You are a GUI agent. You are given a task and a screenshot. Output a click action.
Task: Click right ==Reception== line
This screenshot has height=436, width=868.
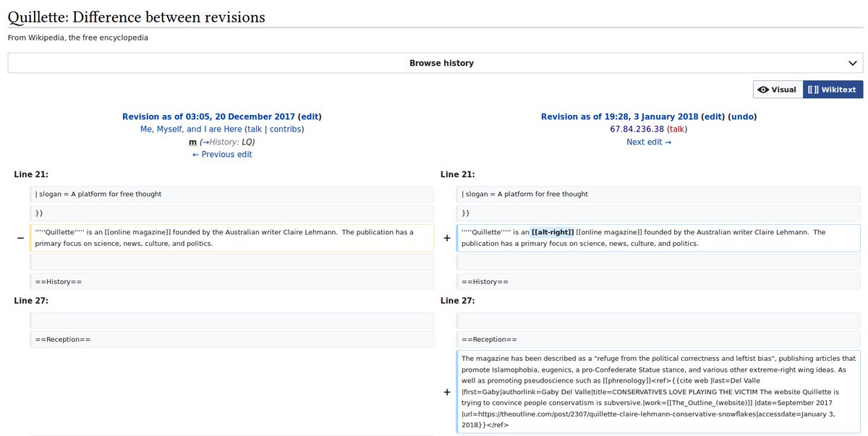click(x=659, y=339)
